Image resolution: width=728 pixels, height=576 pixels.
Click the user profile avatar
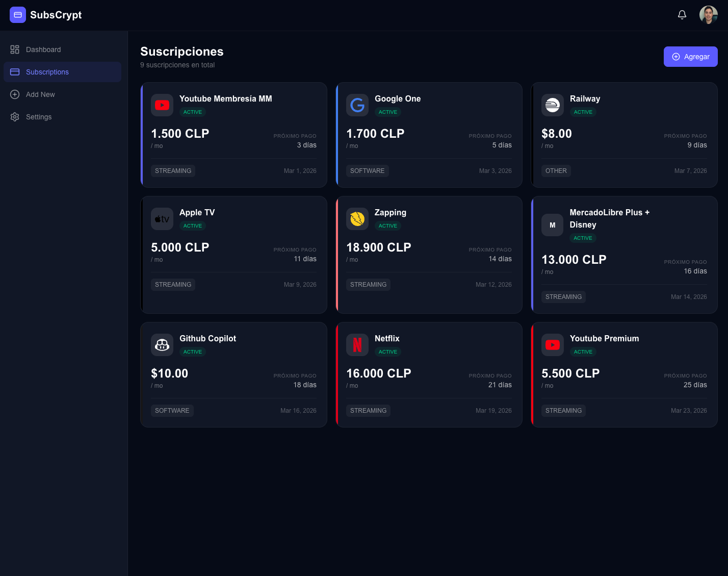(x=708, y=15)
